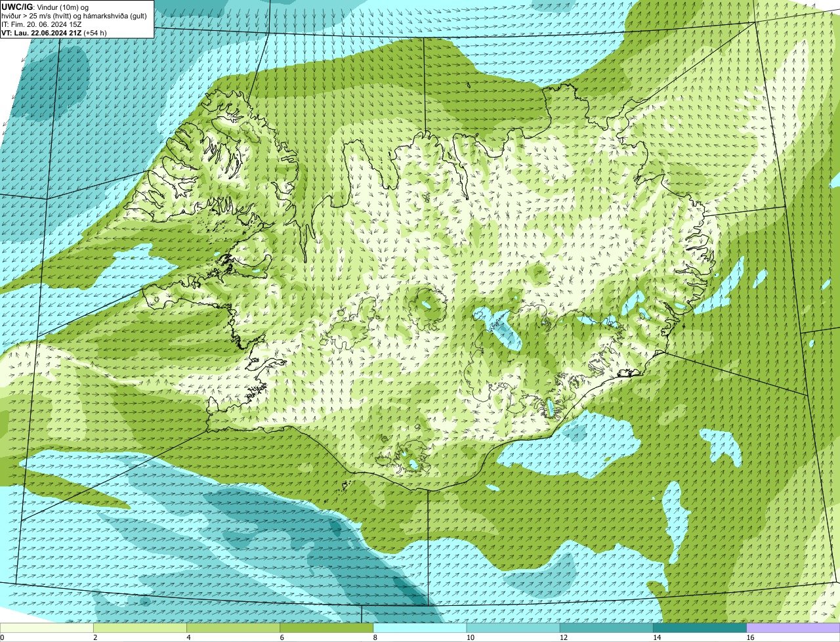
Task: Click the 12–14 m/s teal legend swatch
Action: click(x=606, y=628)
